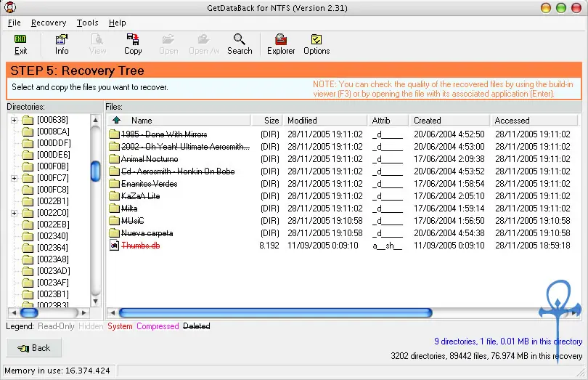
Task: Select the [000DE6] directory
Action: (54, 155)
